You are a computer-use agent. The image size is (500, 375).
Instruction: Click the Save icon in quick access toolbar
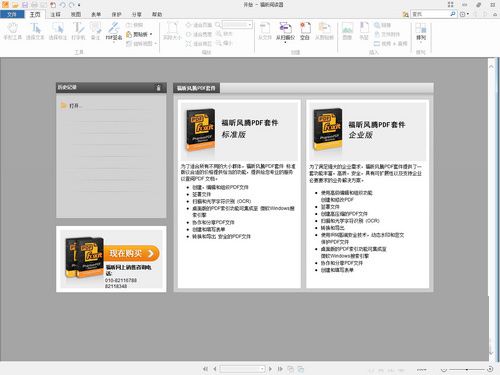[25, 5]
